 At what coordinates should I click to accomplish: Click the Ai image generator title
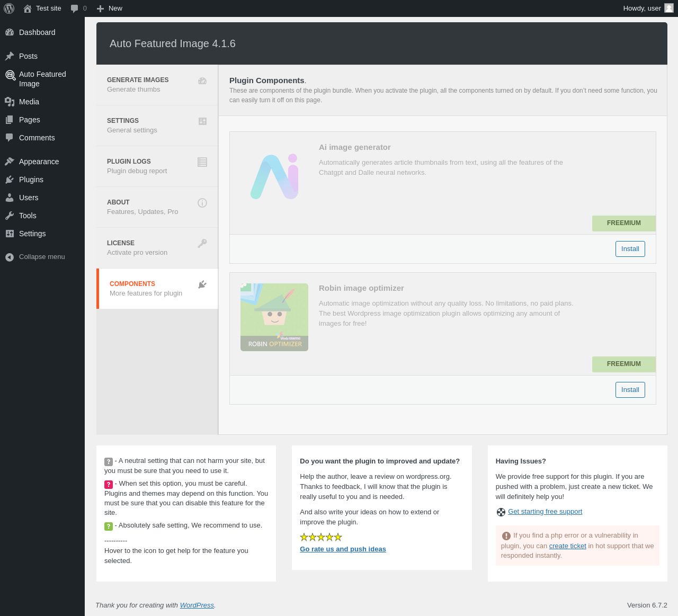pos(355,147)
